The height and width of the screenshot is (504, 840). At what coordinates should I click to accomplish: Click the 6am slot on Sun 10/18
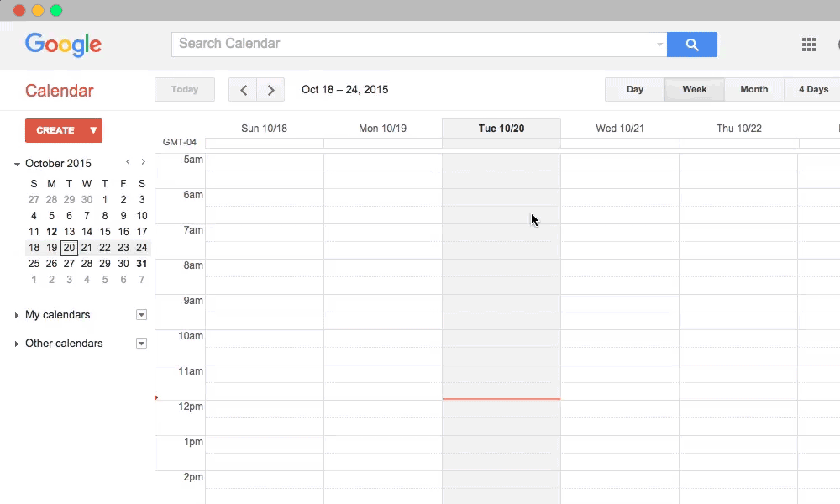coord(264,206)
